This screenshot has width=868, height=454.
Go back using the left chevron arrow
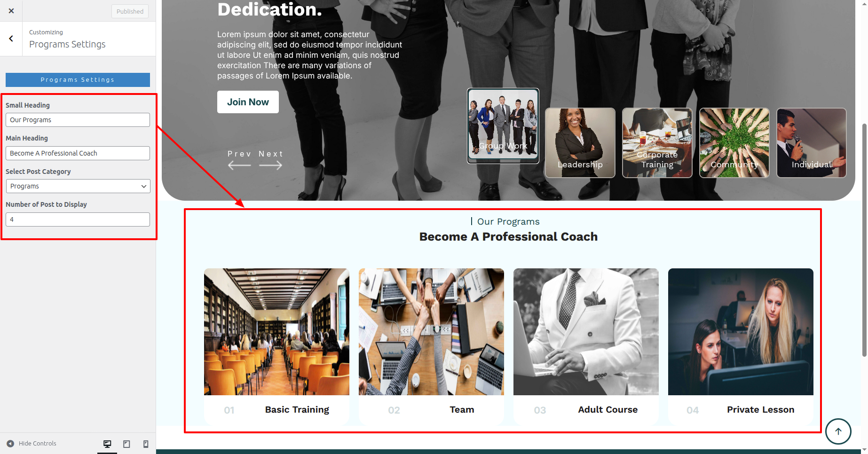(11, 39)
